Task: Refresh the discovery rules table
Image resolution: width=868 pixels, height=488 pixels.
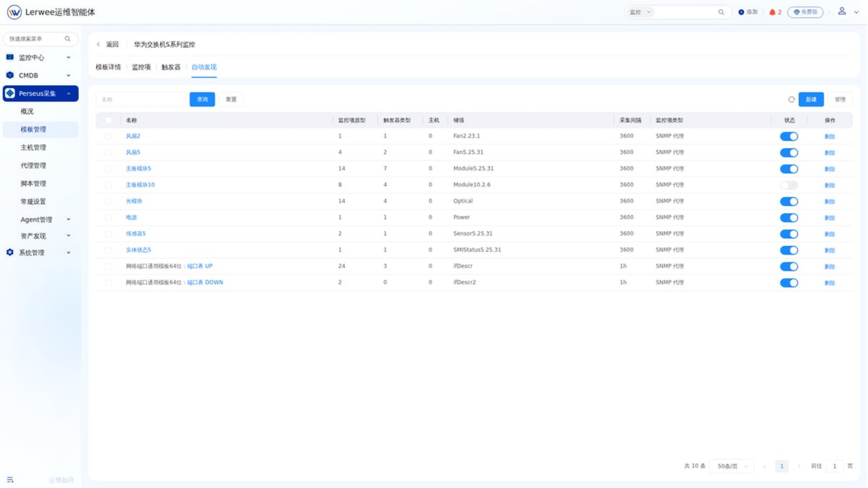Action: pyautogui.click(x=791, y=100)
